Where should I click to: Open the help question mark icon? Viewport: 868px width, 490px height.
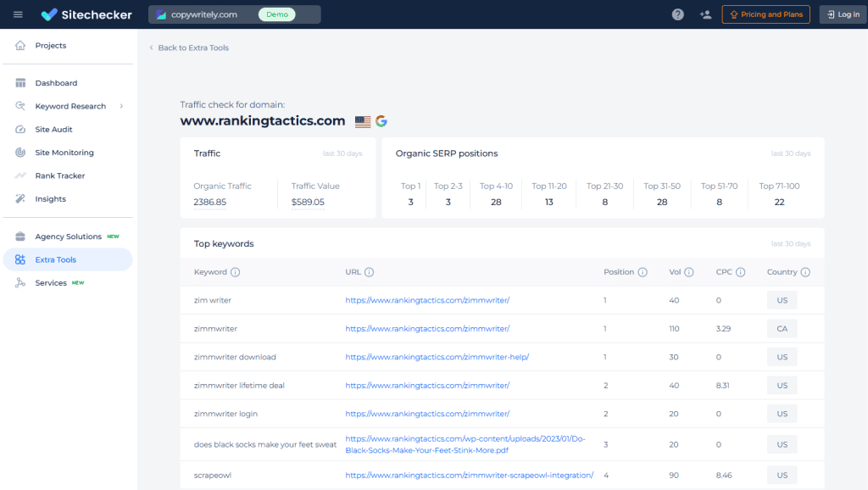677,14
